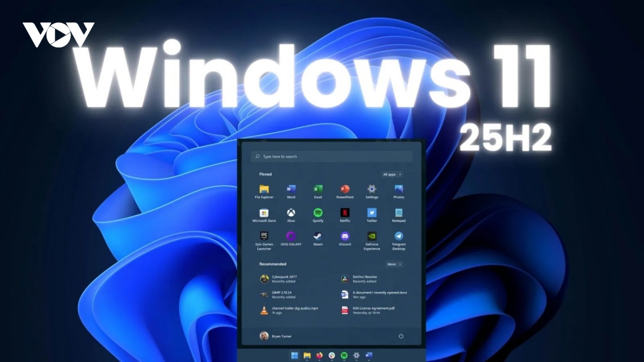The height and width of the screenshot is (362, 644).
Task: Launch the Photos app
Action: point(399,191)
